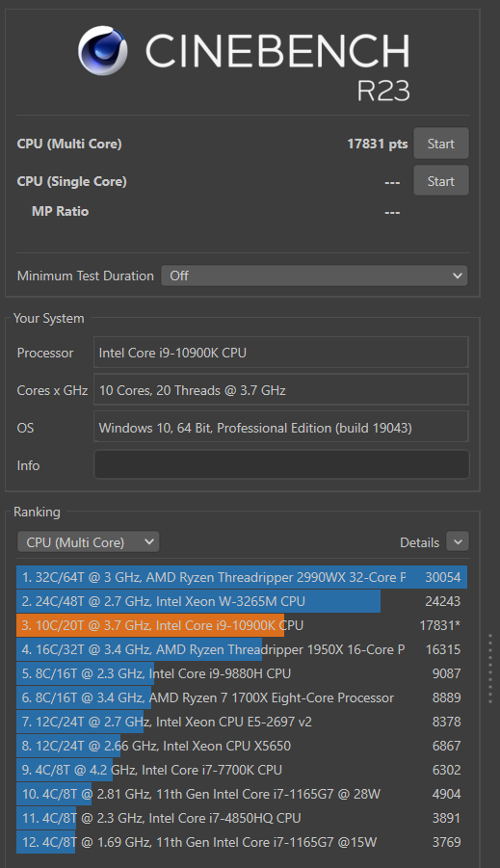Click the dotted panel resize handle
Screen dimensions: 500x868
[490, 669]
